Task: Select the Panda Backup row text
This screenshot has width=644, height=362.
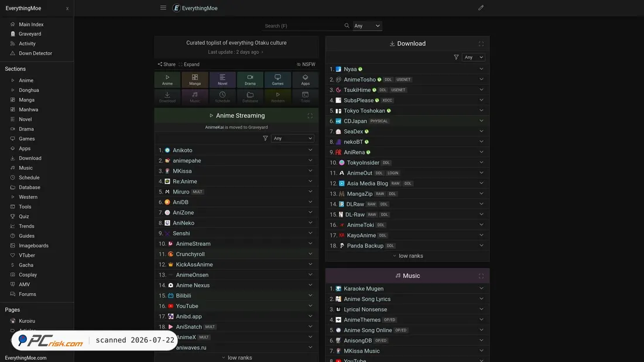Action: click(x=365, y=246)
